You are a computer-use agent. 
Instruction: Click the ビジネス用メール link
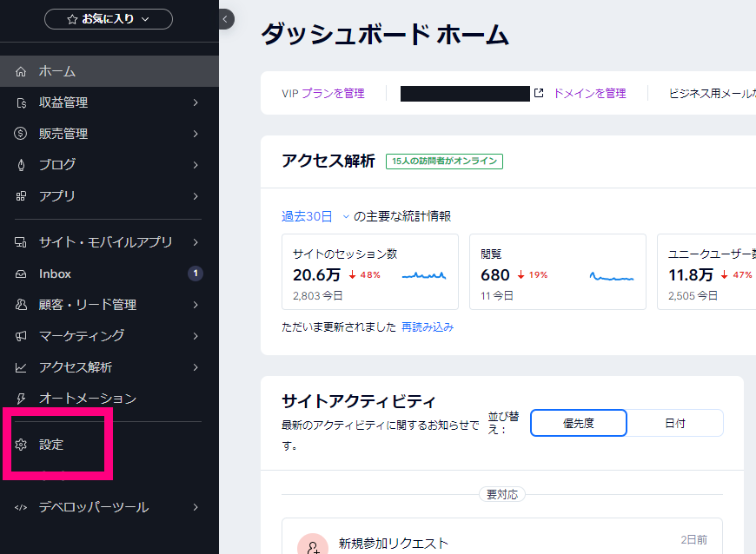click(713, 94)
